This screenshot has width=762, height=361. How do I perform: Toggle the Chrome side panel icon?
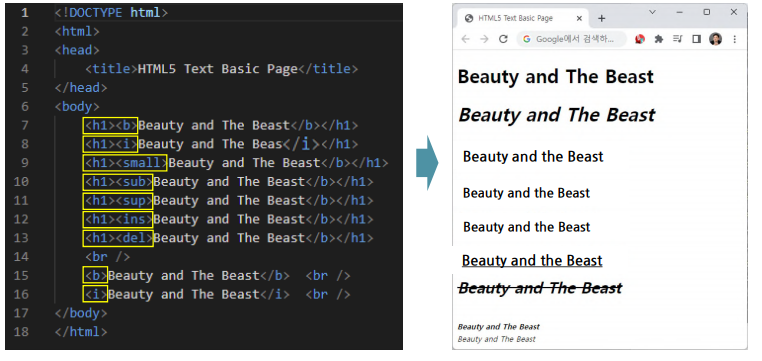coord(696,39)
